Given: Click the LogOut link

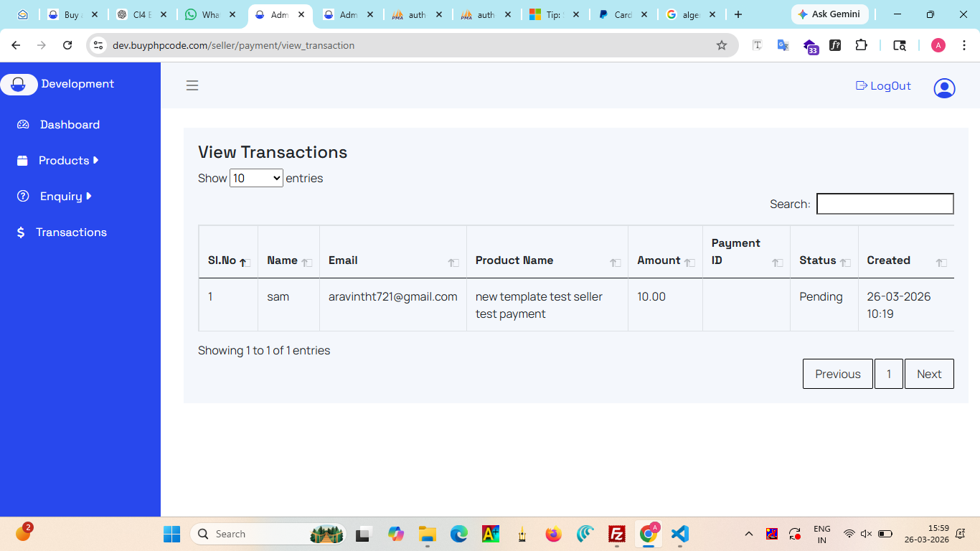Looking at the screenshot, I should point(883,86).
